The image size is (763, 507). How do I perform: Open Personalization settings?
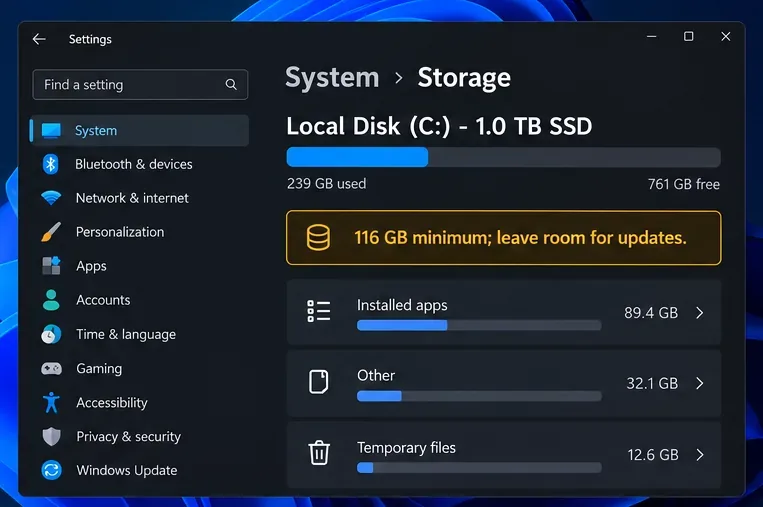point(140,232)
